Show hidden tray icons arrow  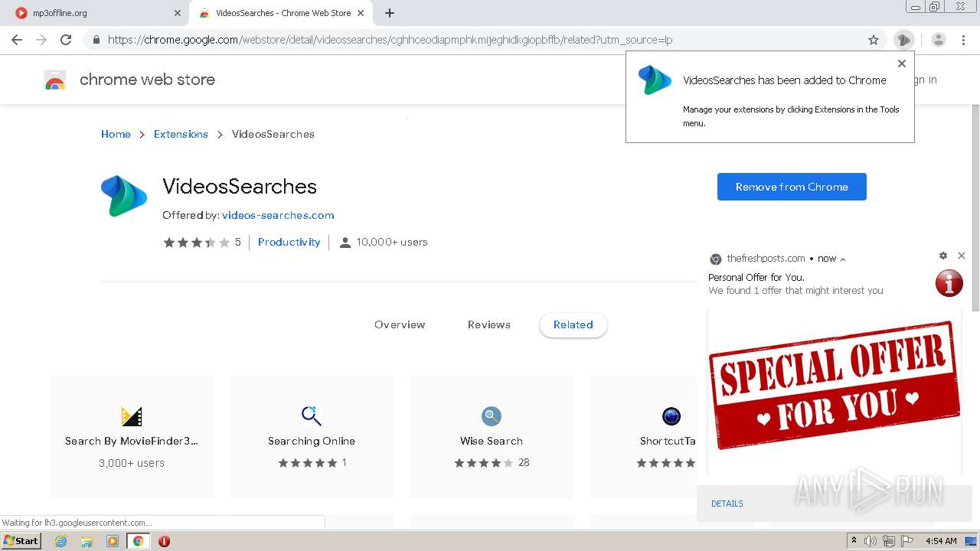pyautogui.click(x=854, y=541)
